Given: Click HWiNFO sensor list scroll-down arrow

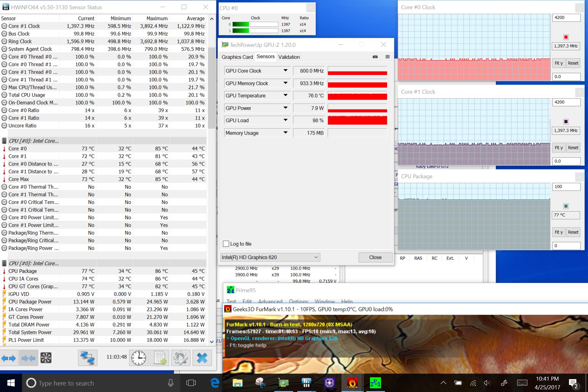Looking at the screenshot, I should pyautogui.click(x=212, y=342).
